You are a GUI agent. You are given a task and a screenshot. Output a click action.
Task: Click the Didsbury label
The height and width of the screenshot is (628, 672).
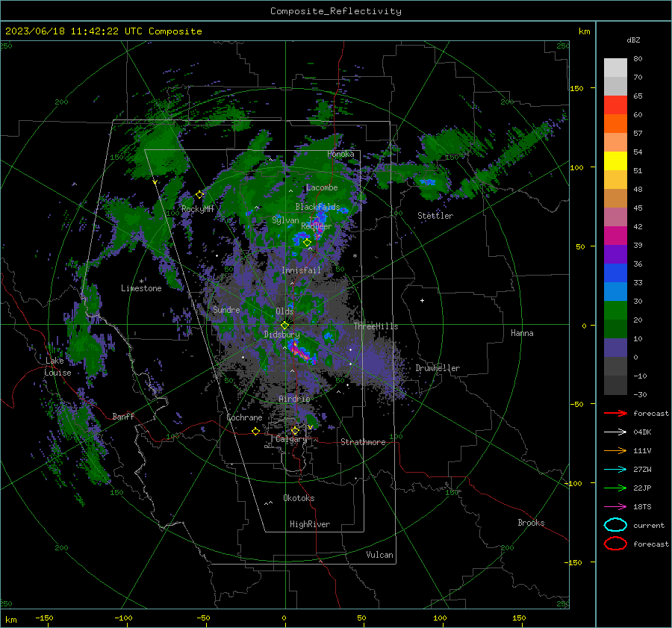281,335
